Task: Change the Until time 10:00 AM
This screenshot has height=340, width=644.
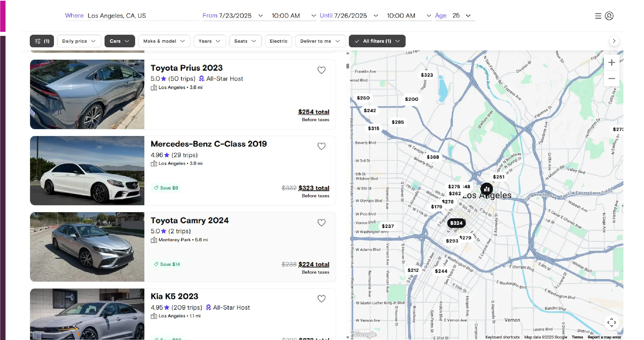Action: (x=409, y=16)
